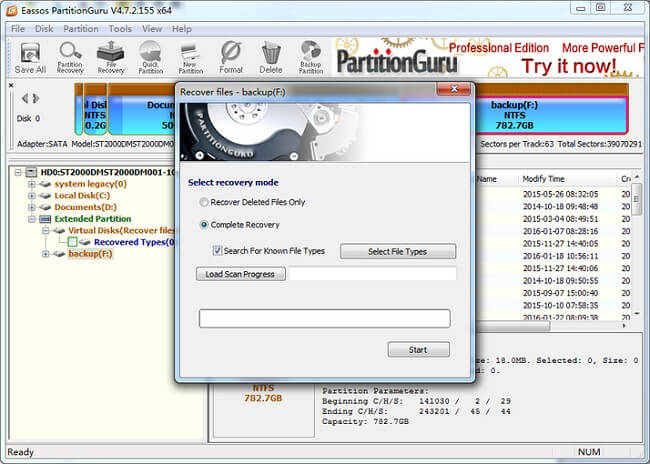Create a New Partition via toolbar
Image resolution: width=650 pixels, height=464 pixels.
point(190,58)
